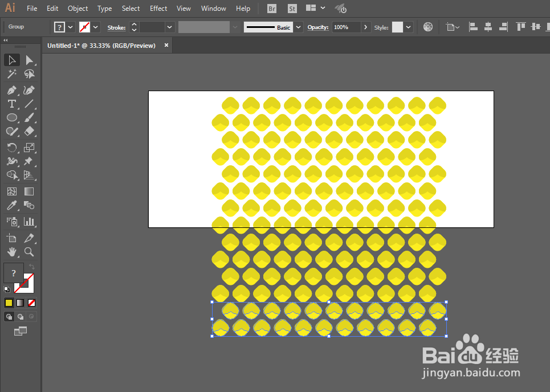Select the Shape Builder tool

[12, 175]
